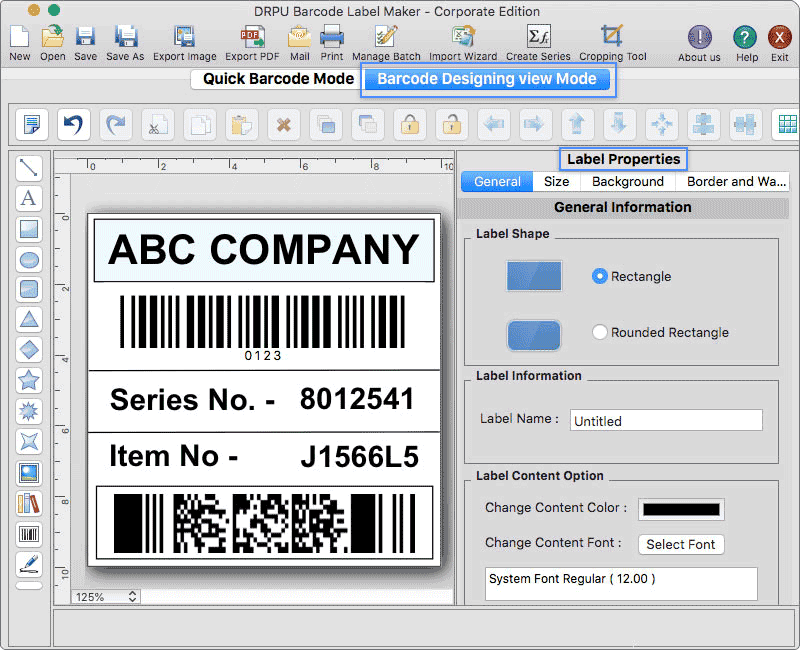Click the Lock object icon
This screenshot has height=650, width=800.
point(409,124)
